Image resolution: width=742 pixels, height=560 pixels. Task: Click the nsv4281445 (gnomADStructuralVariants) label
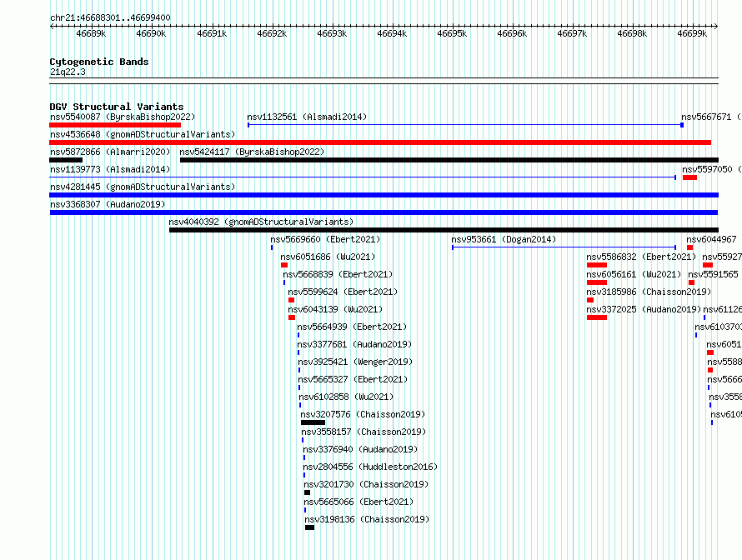pos(143,187)
